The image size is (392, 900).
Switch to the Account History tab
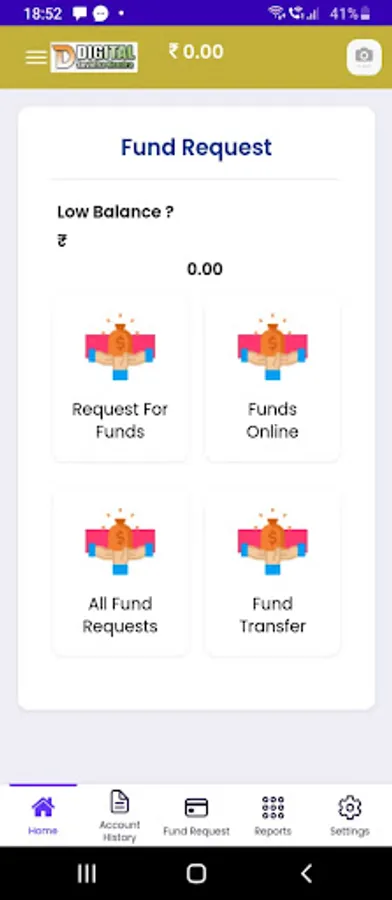(x=119, y=815)
